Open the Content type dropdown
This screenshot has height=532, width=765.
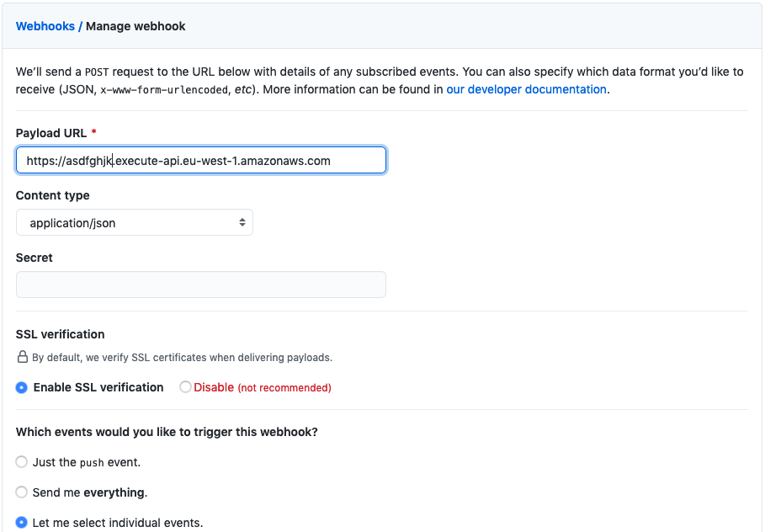click(135, 222)
